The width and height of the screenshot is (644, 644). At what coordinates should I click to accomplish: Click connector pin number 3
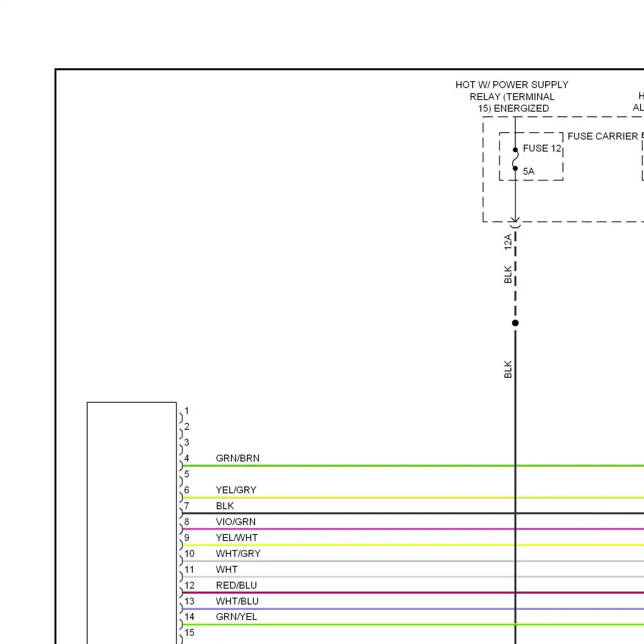point(187,442)
